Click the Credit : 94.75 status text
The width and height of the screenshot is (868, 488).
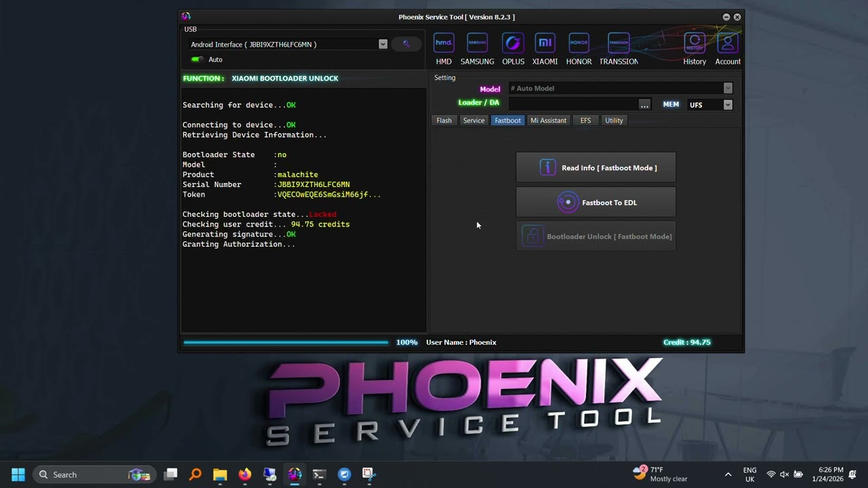(x=687, y=342)
